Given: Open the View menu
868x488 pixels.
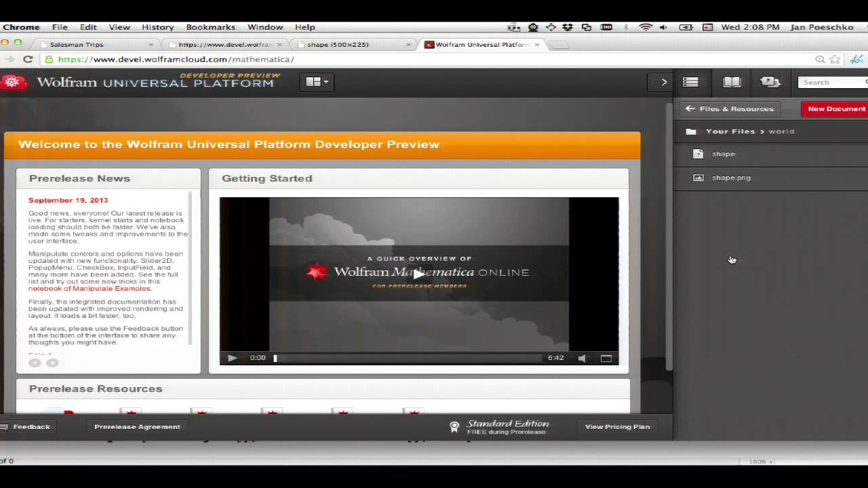Looking at the screenshot, I should click(x=119, y=27).
